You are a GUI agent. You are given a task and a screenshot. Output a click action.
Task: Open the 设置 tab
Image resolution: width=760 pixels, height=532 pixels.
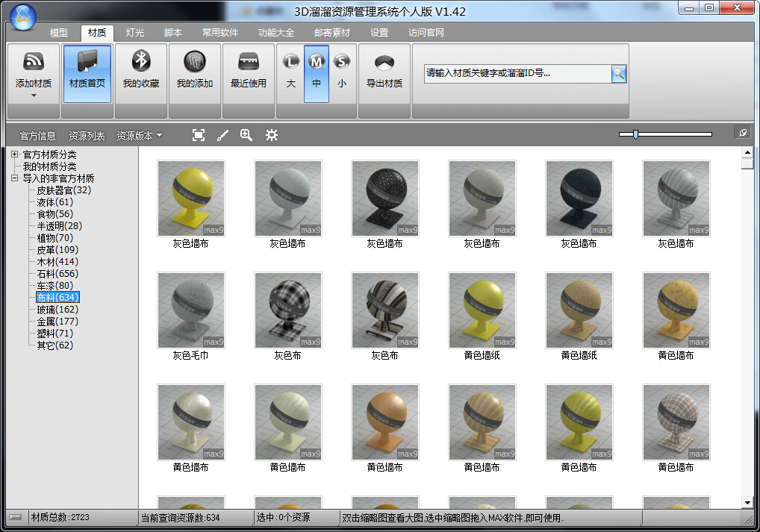[379, 33]
